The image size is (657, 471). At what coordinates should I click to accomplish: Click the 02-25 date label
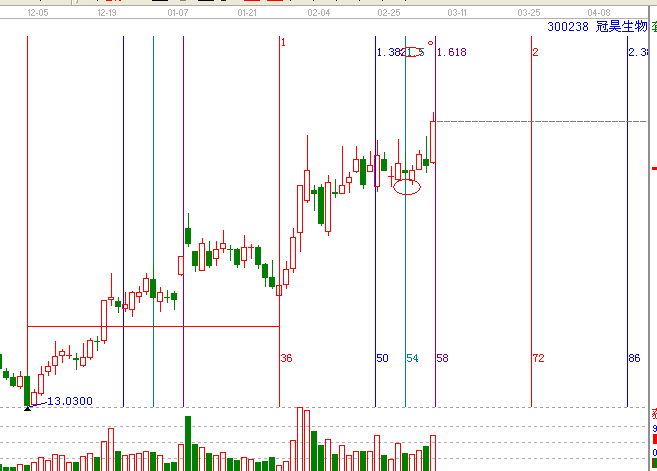point(389,16)
